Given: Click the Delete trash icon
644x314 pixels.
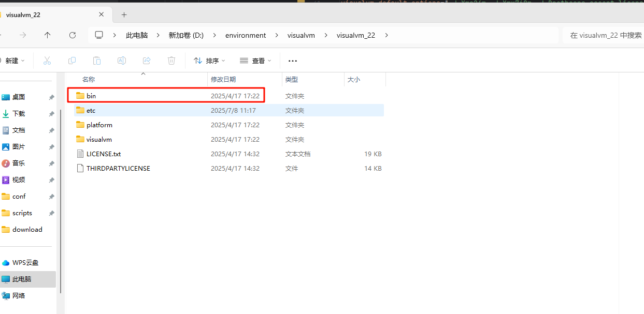Looking at the screenshot, I should tap(171, 61).
